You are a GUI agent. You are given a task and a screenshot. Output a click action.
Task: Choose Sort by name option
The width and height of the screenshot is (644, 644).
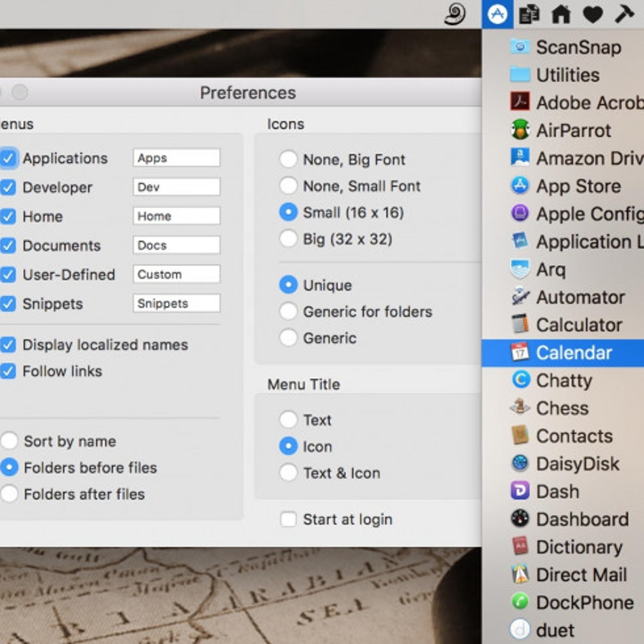click(9, 441)
